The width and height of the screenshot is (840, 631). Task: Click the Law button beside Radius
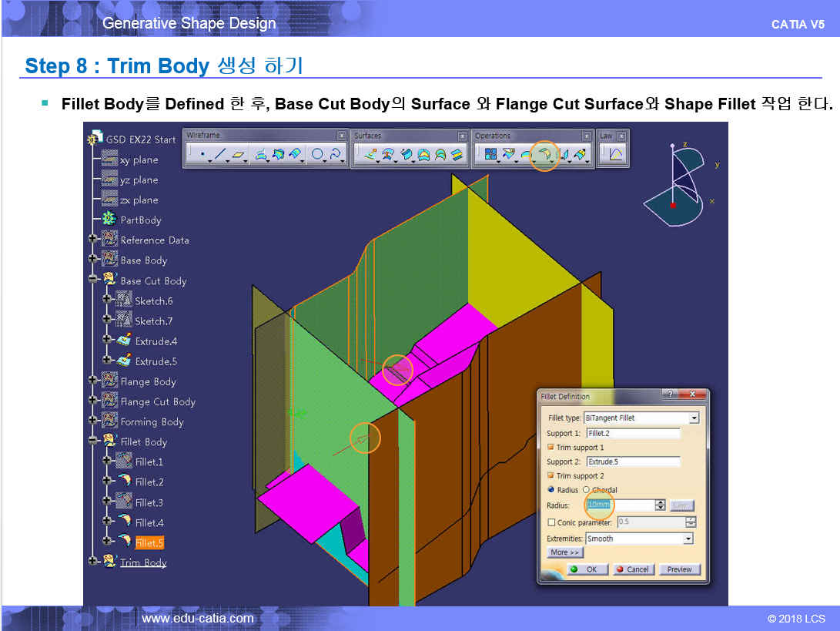click(682, 505)
